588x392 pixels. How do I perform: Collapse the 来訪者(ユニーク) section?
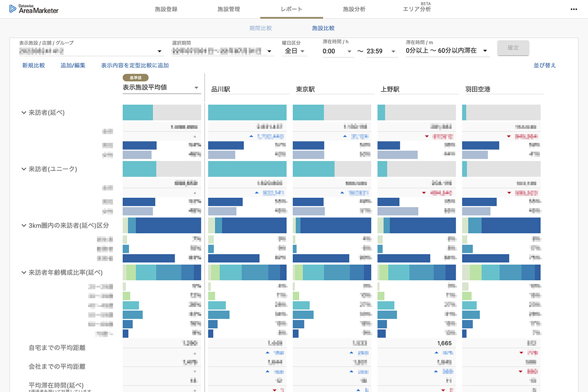coord(23,169)
